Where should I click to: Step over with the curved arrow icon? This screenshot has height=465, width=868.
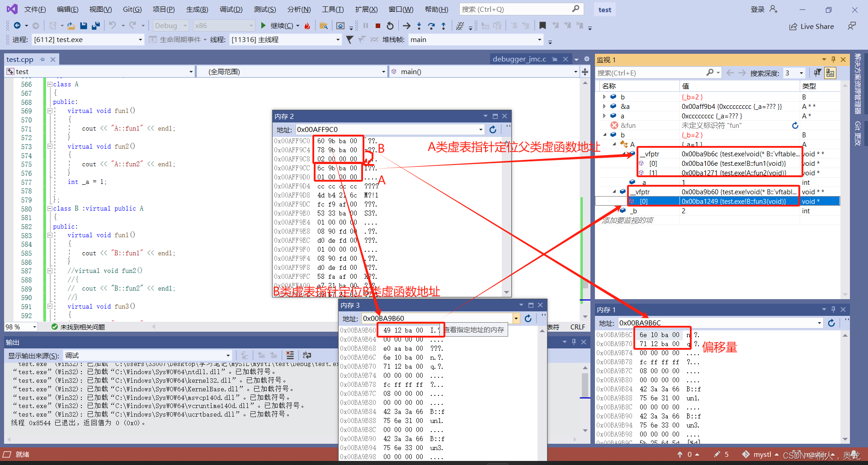click(431, 26)
